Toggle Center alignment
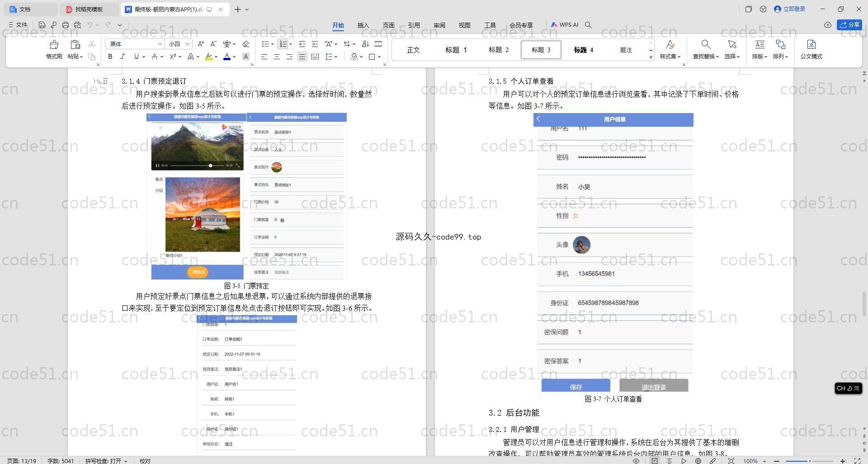 point(277,57)
